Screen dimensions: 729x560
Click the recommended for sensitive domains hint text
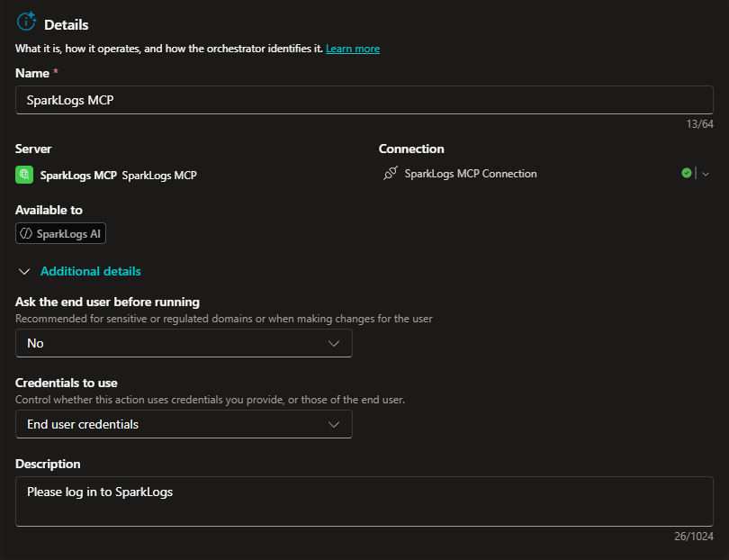[223, 319]
